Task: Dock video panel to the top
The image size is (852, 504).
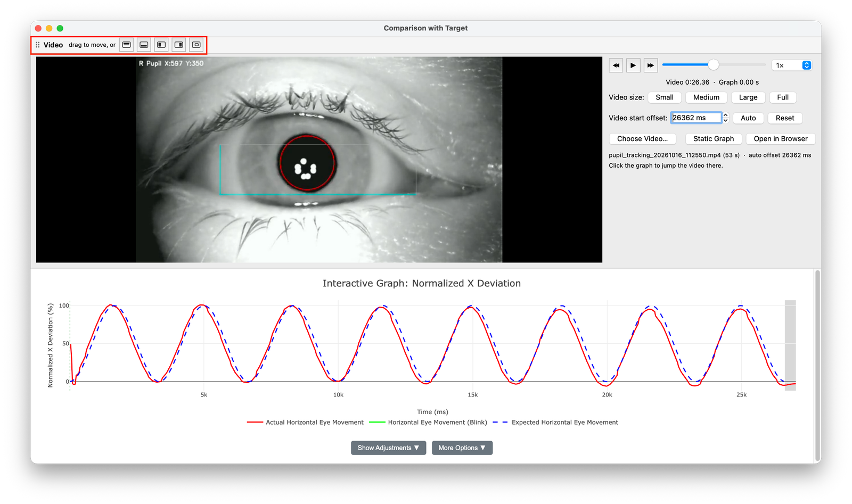Action: [126, 45]
